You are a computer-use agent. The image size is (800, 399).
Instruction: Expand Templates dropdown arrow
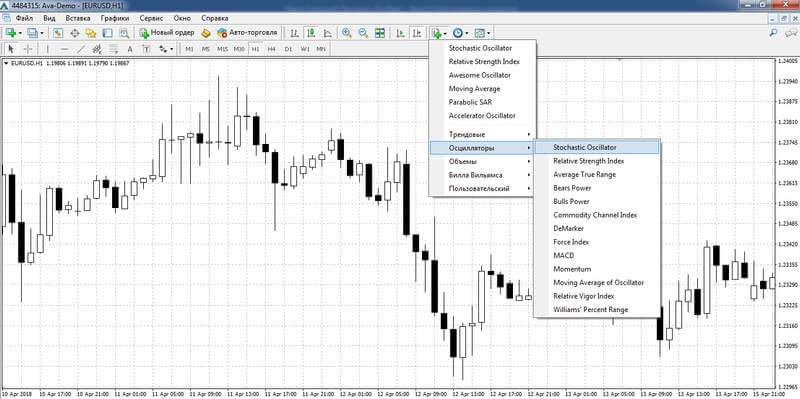(x=488, y=33)
